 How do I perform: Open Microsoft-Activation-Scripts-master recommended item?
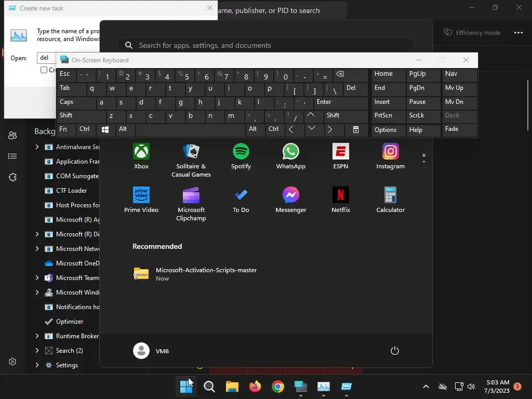click(195, 274)
